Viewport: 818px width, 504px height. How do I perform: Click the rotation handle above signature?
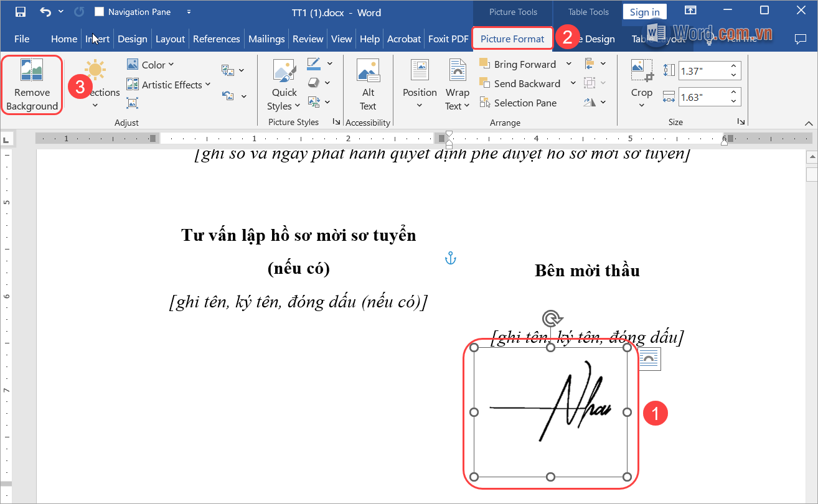(550, 319)
